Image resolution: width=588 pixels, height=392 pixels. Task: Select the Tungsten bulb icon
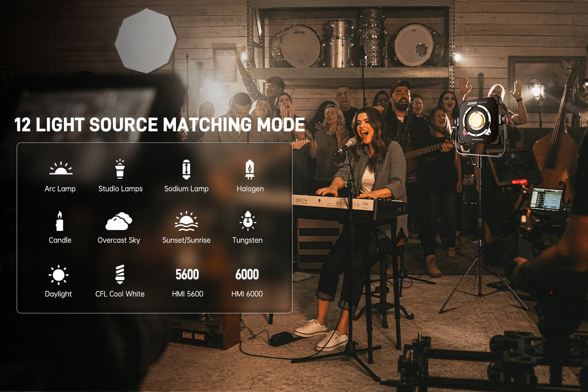click(247, 221)
